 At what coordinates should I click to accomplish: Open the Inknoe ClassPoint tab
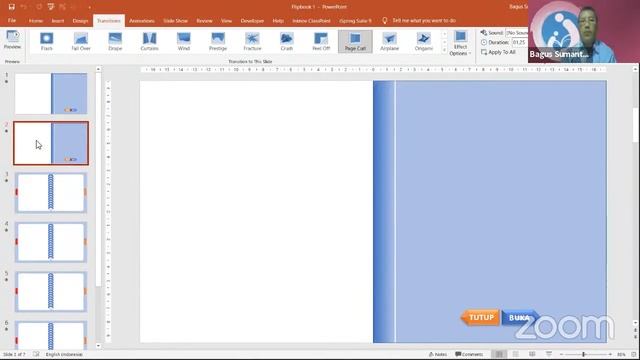tap(311, 21)
